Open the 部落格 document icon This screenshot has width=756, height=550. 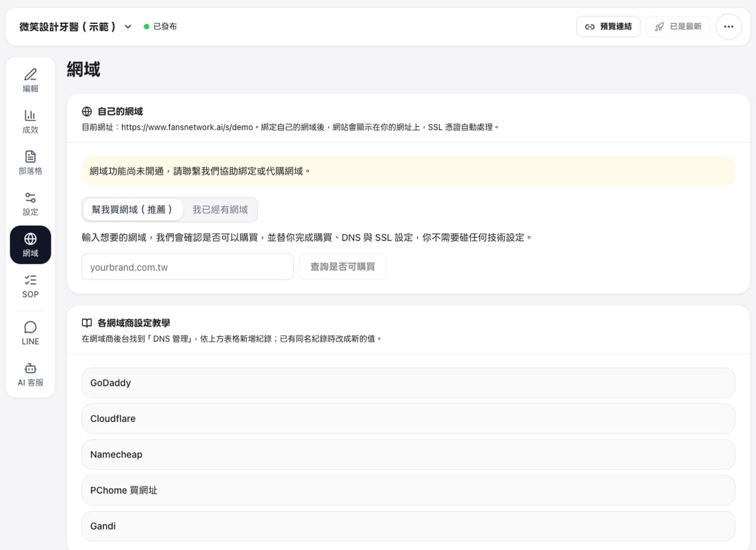pos(30,156)
